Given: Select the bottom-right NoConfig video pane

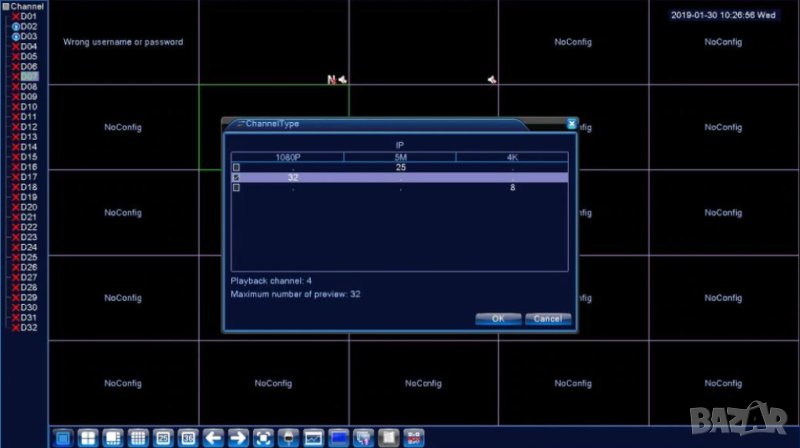Looking at the screenshot, I should pyautogui.click(x=723, y=383).
